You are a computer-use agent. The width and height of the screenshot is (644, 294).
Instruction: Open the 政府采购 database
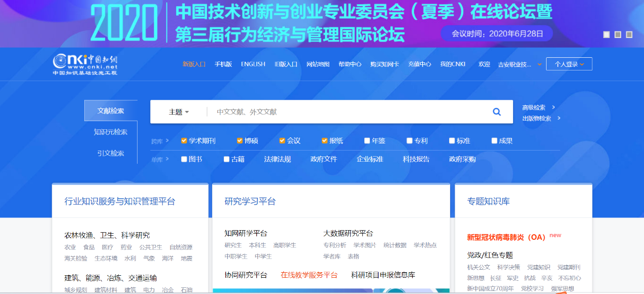[x=462, y=159]
